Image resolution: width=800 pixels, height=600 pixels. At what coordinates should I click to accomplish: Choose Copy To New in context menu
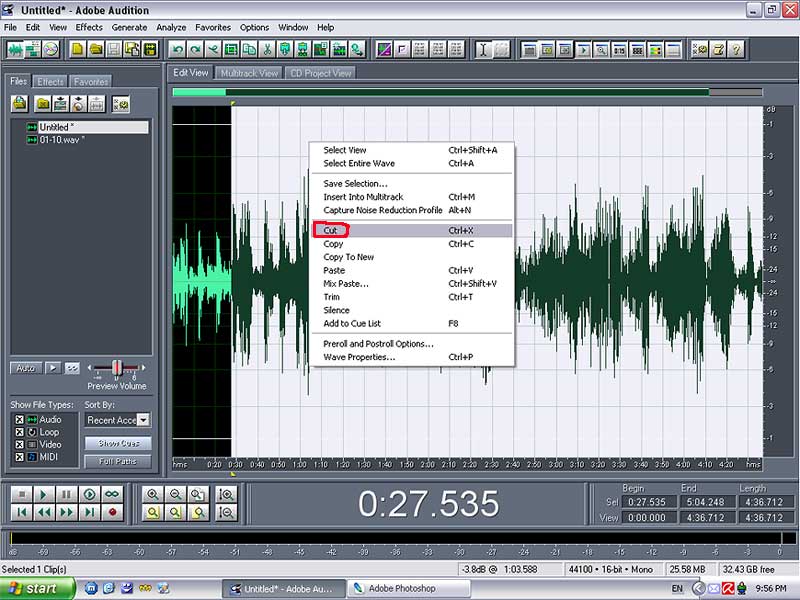(412, 257)
